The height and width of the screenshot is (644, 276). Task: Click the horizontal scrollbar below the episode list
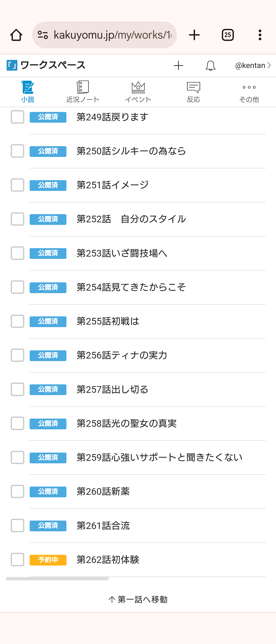tap(57, 579)
